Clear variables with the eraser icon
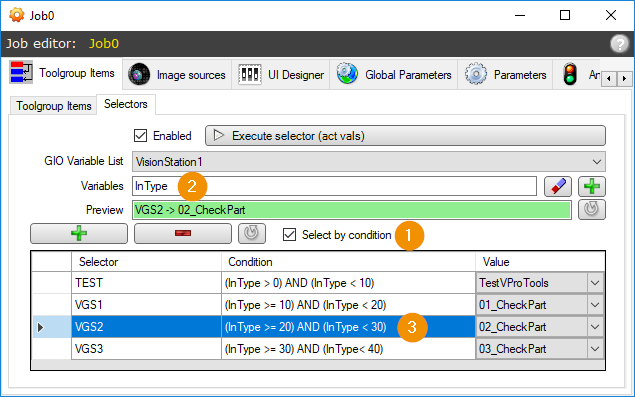The image size is (635, 397). click(558, 186)
